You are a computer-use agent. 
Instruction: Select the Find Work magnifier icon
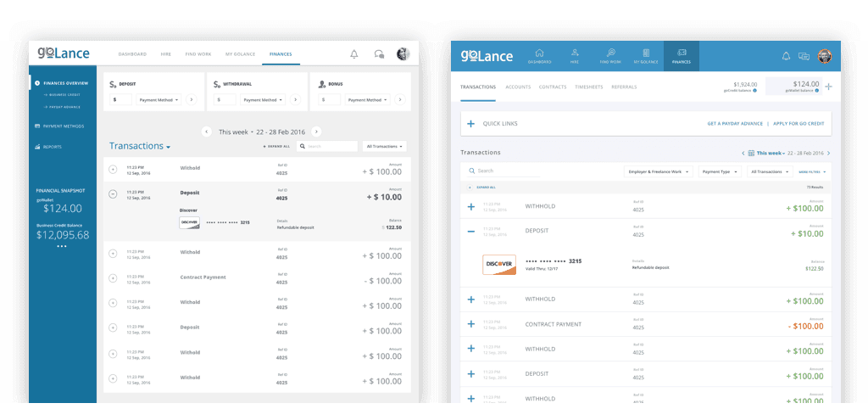[610, 56]
